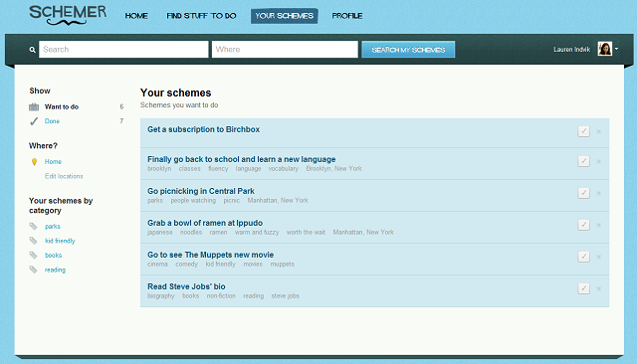Click the 'fluency' tag
Image resolution: width=637 pixels, height=364 pixels.
tap(218, 168)
